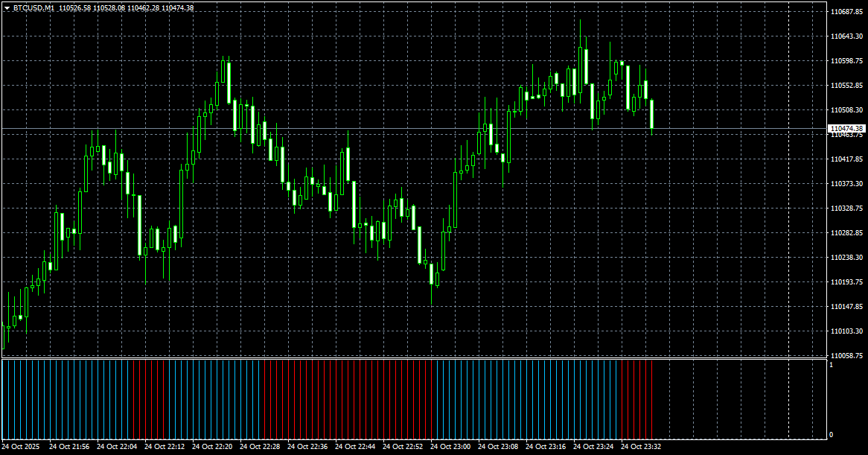Click the 110058.75 price axis label

846,355
